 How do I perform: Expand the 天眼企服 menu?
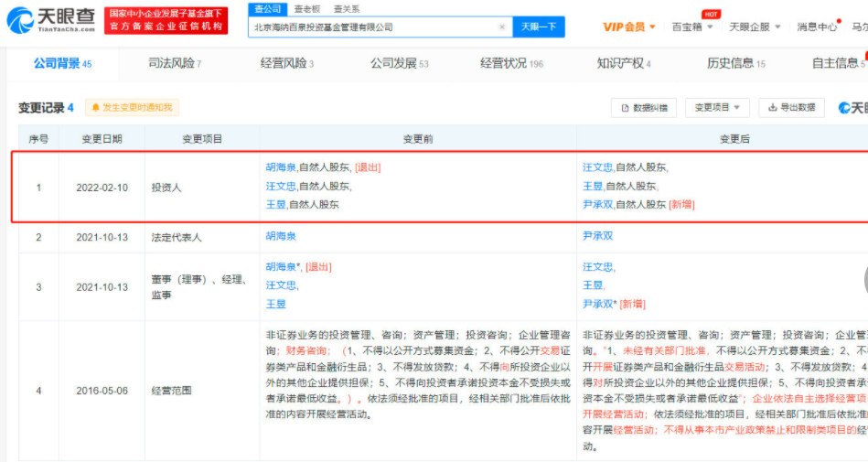point(755,27)
